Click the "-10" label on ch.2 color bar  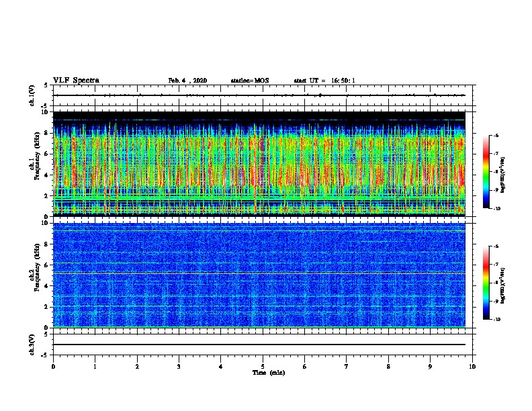click(x=496, y=320)
